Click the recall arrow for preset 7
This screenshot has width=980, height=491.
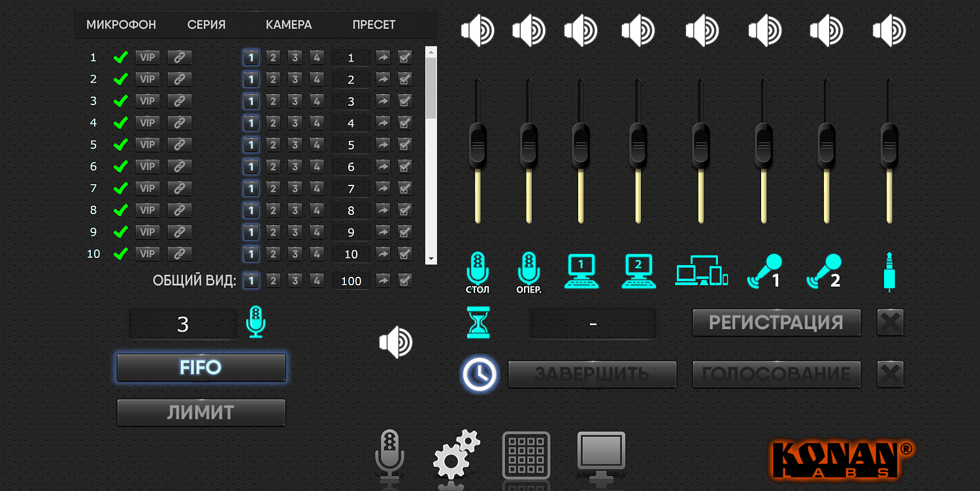(384, 189)
